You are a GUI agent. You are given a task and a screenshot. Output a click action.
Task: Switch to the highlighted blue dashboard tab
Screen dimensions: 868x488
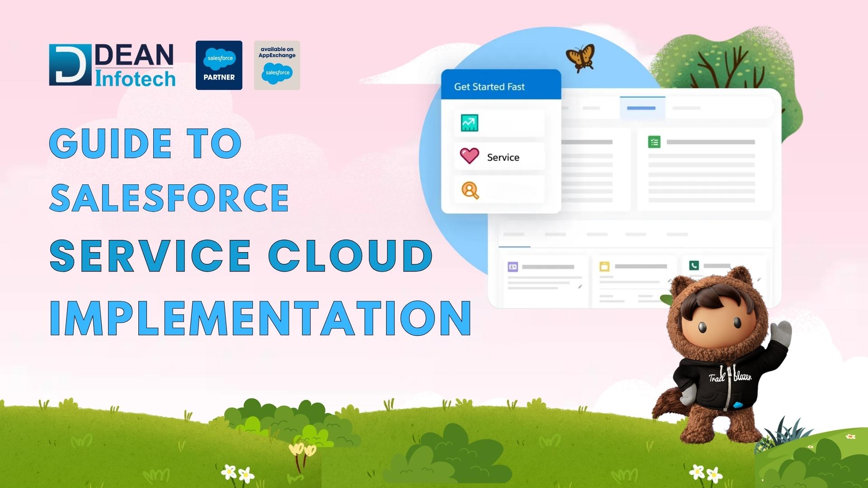coord(641,108)
